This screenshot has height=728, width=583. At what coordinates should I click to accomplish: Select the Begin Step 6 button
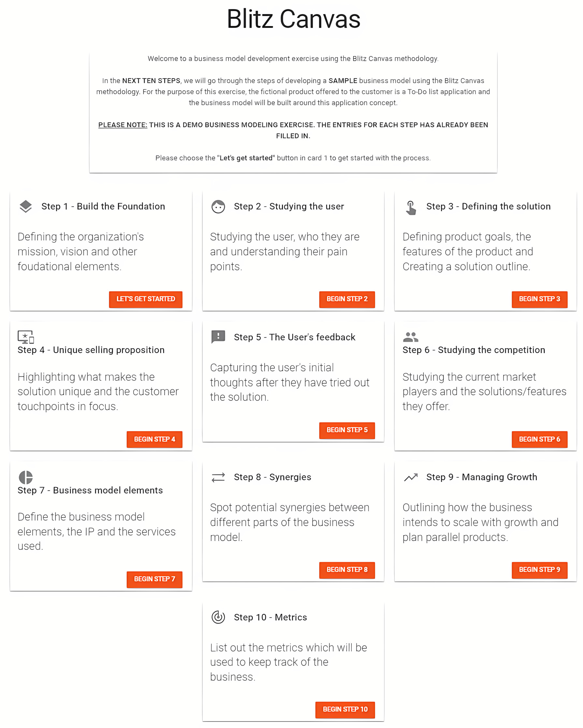(539, 439)
